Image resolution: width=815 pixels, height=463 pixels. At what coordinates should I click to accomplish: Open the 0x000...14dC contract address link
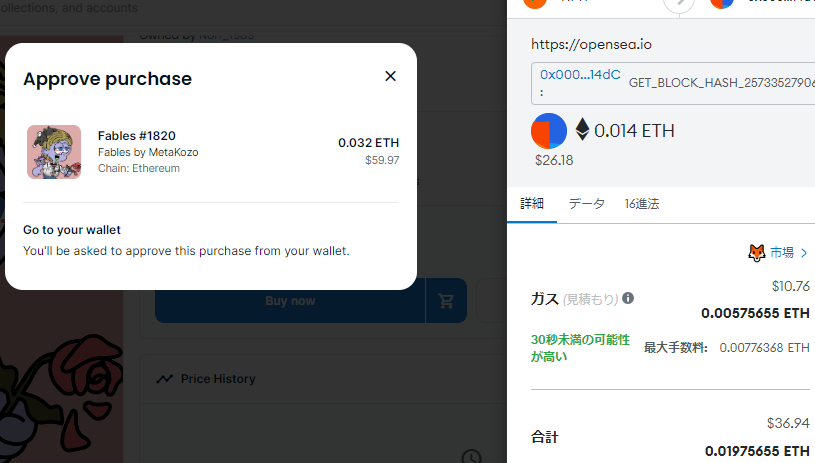580,75
